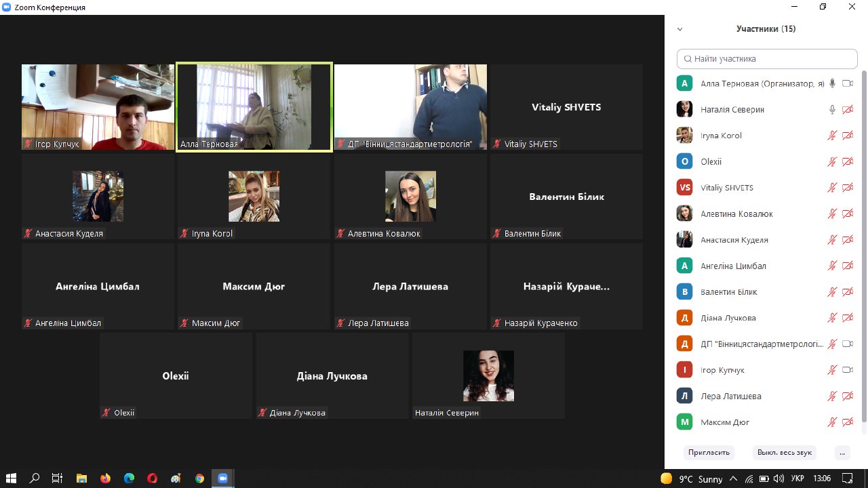
Task: Switch the УКР keyboard language indicator
Action: [x=797, y=479]
